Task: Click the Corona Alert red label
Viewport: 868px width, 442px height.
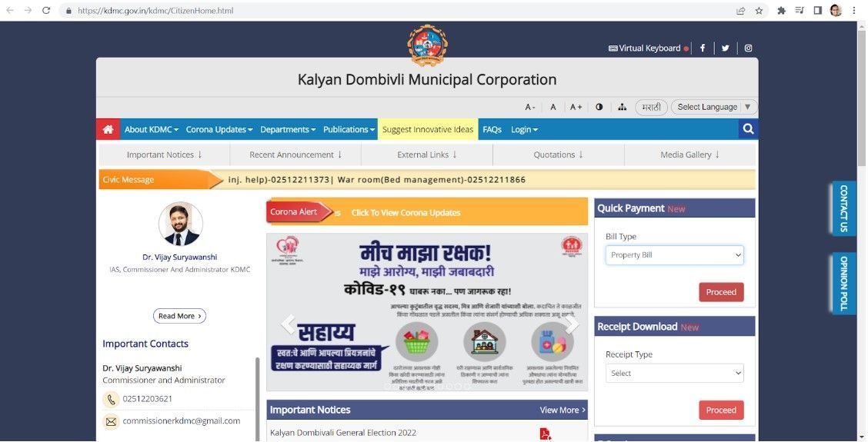Action: (299, 212)
